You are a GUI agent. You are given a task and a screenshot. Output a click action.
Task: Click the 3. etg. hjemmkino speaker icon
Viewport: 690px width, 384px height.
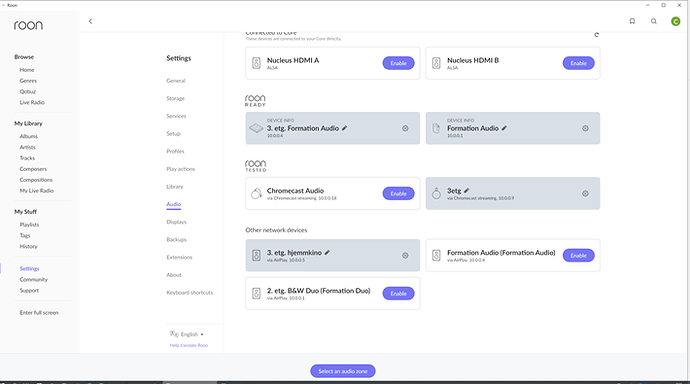(256, 256)
